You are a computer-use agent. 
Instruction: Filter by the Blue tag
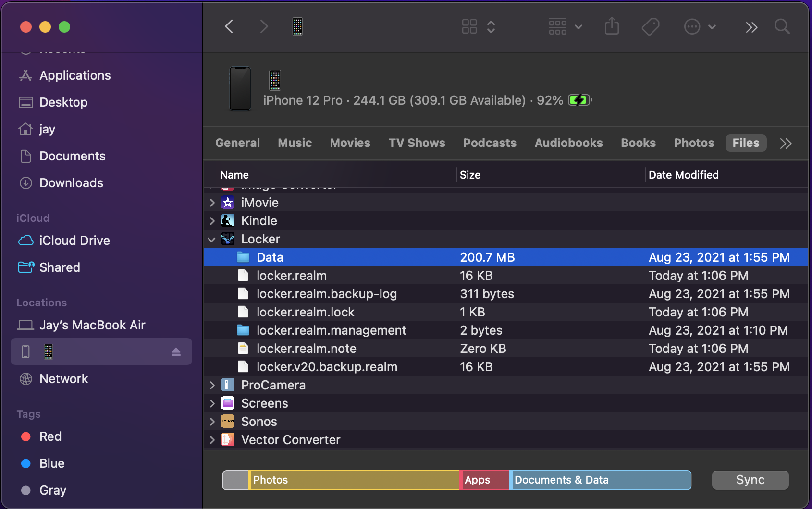101,463
